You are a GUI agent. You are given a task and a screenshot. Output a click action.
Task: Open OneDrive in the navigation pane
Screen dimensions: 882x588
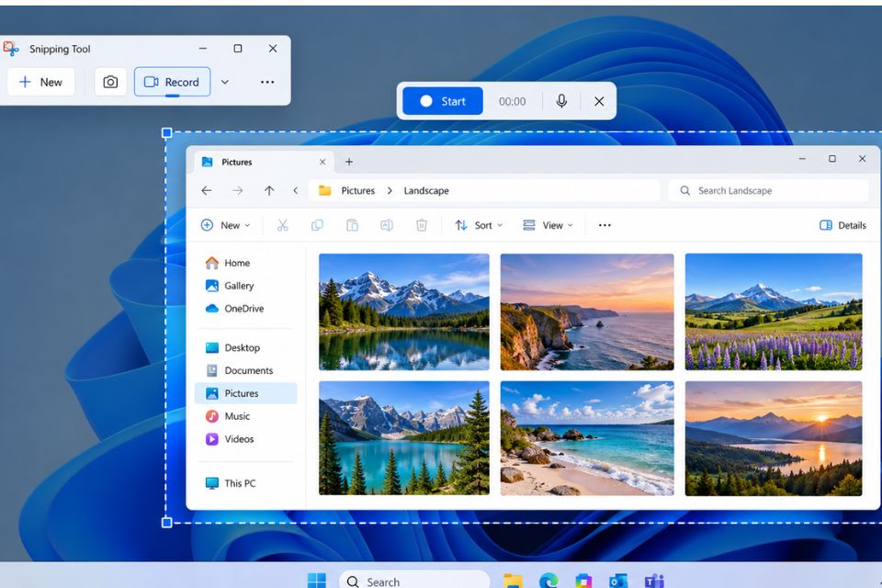tap(247, 309)
